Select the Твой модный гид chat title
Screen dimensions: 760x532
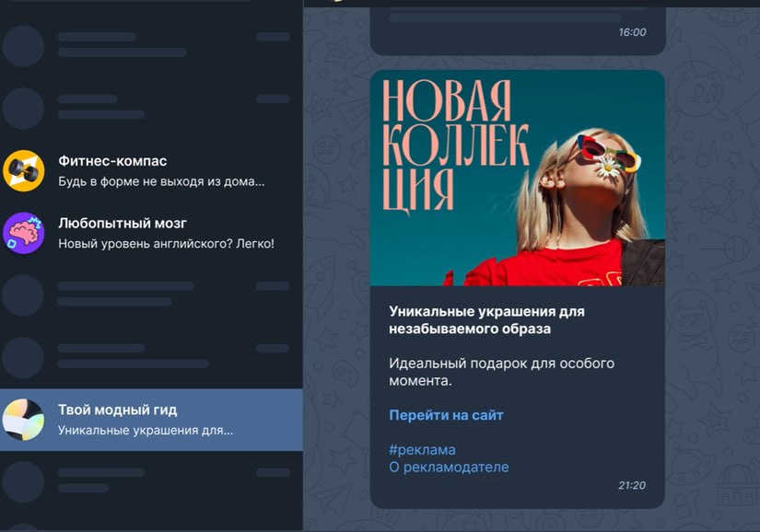(118, 410)
